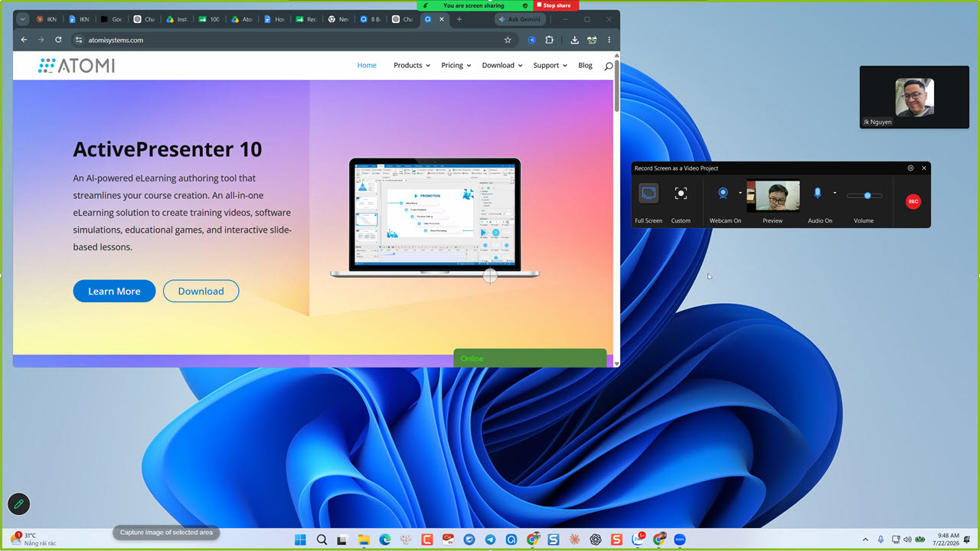
Task: Open the green annotation pencil icon
Action: coord(18,504)
